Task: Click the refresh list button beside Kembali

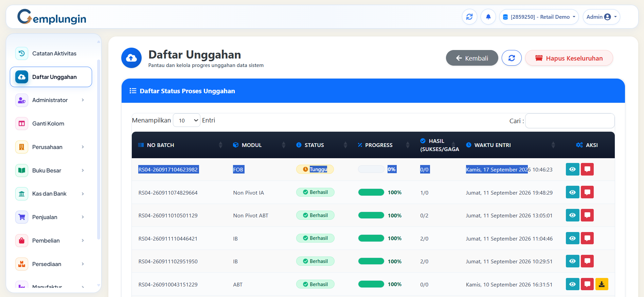Action: (x=512, y=58)
